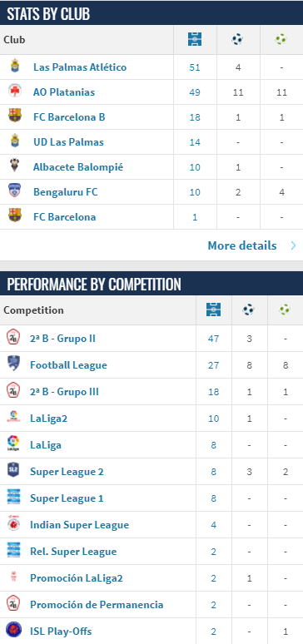Click the AO Platanias club crest icon
Screen dimensions: 303x644
pyautogui.click(x=15, y=92)
